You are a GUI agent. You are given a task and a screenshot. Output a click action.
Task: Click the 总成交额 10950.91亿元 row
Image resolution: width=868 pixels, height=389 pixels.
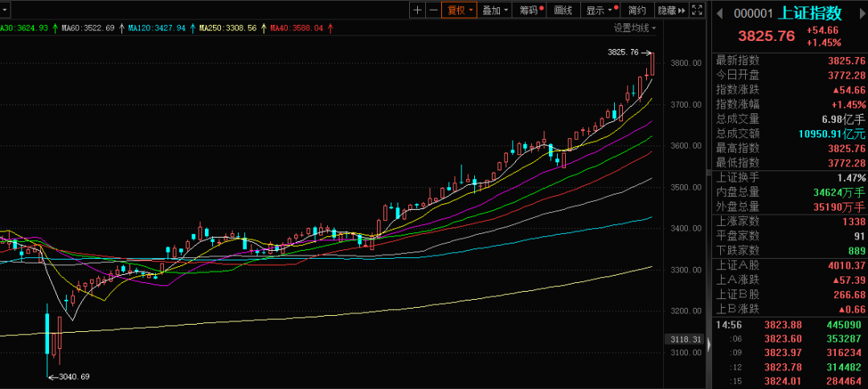pos(791,133)
